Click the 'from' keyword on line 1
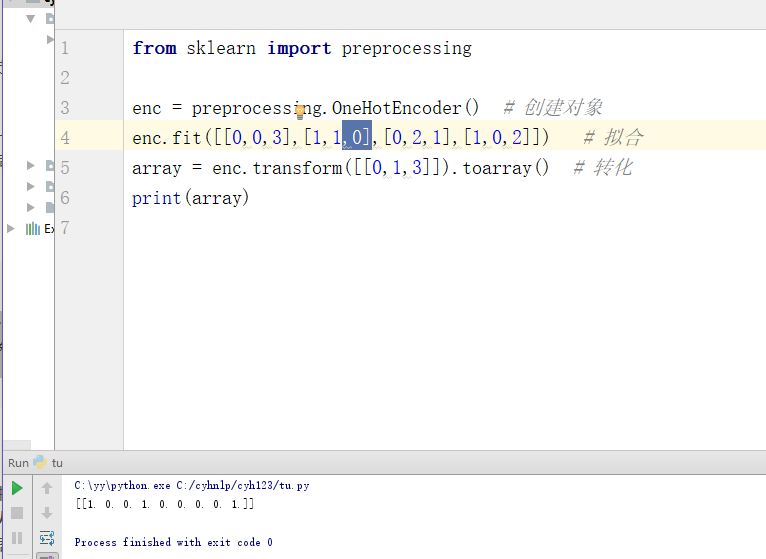This screenshot has height=559, width=766. 154,48
